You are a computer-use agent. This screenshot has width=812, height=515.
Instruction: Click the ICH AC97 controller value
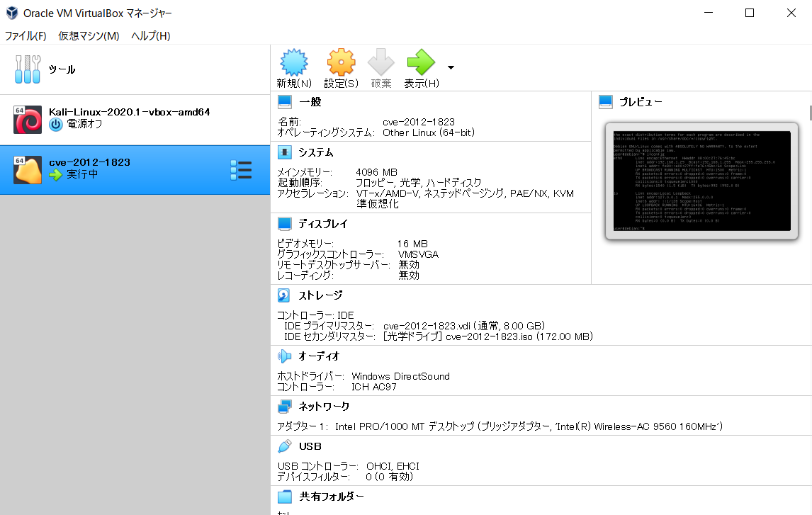[x=374, y=387]
